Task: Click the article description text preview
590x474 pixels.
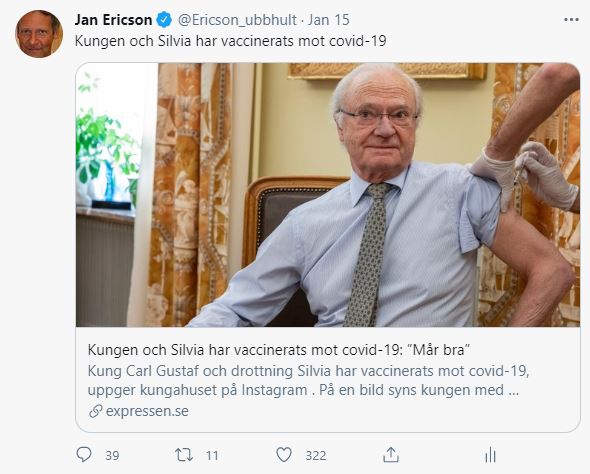Action: [309, 380]
